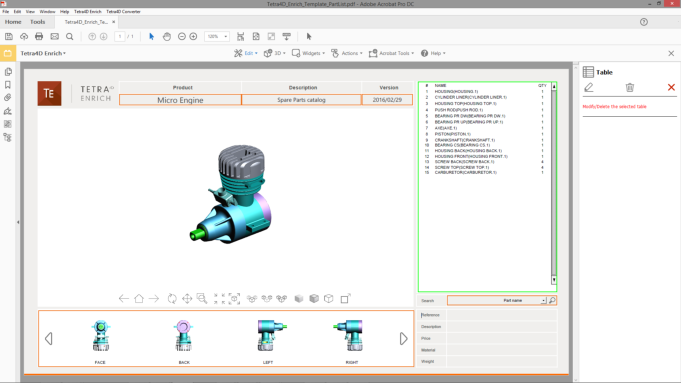Select CARBURETOR(CARBURETOR.1) row
This screenshot has height=383, width=681.
coord(484,172)
